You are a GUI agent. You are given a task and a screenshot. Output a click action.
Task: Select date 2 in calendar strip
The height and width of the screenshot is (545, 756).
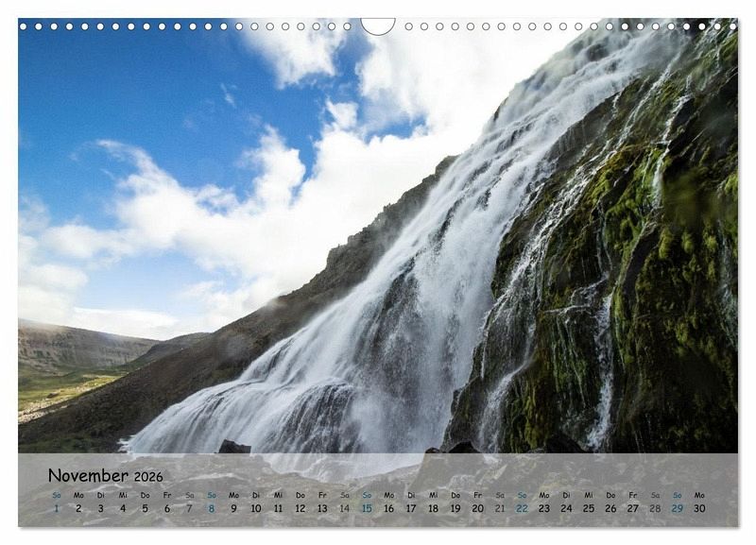click(x=78, y=508)
